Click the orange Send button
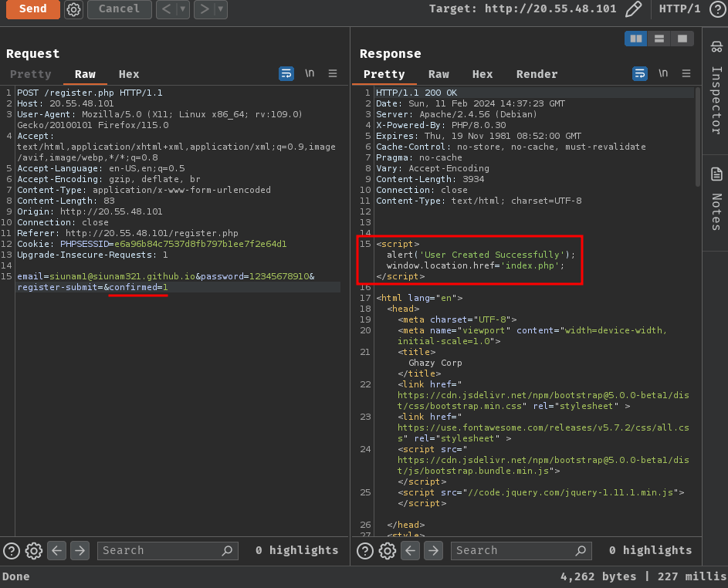This screenshot has width=728, height=588. (32, 8)
